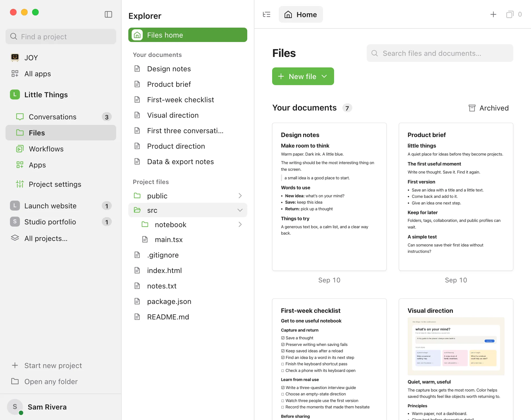Open All projects stack icon
531x420 pixels.
point(15,238)
